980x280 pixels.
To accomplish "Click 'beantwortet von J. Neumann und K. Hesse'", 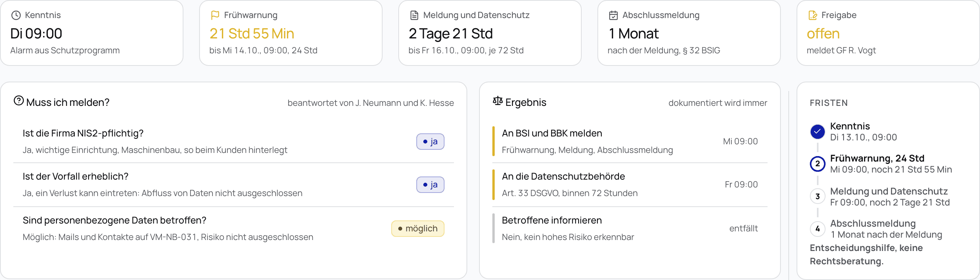I will pyautogui.click(x=371, y=103).
